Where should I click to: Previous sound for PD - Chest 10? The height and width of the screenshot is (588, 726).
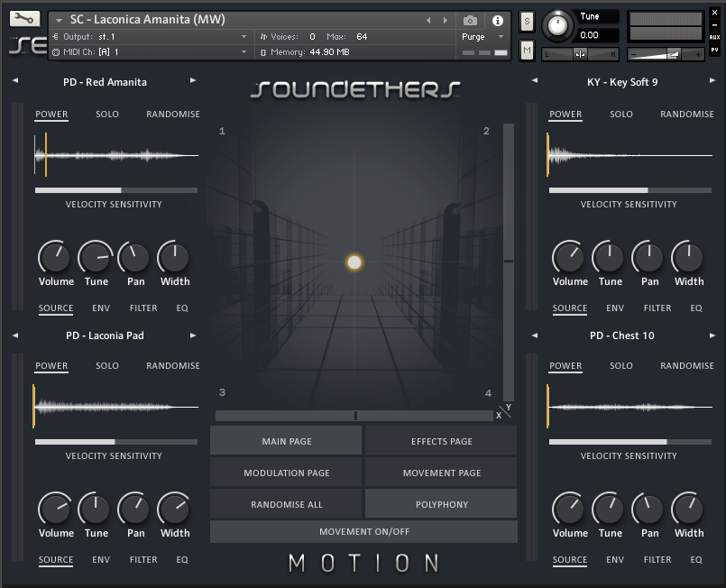coord(535,335)
